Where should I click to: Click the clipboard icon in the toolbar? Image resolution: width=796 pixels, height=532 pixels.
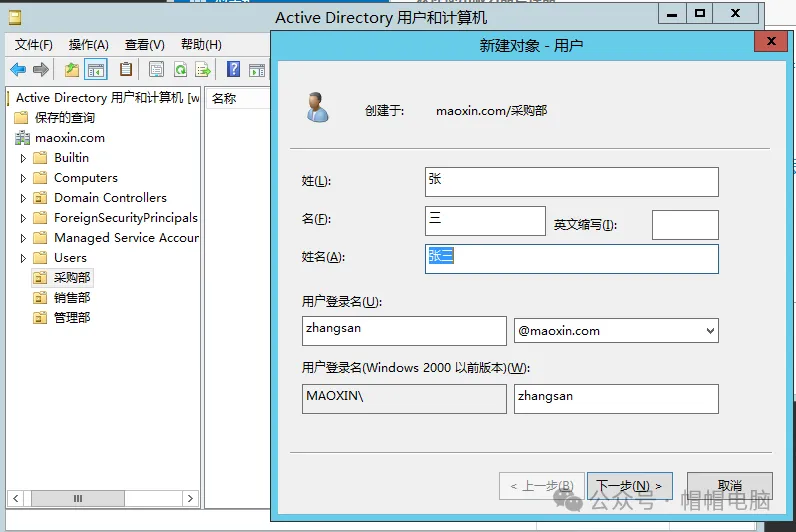(126, 69)
